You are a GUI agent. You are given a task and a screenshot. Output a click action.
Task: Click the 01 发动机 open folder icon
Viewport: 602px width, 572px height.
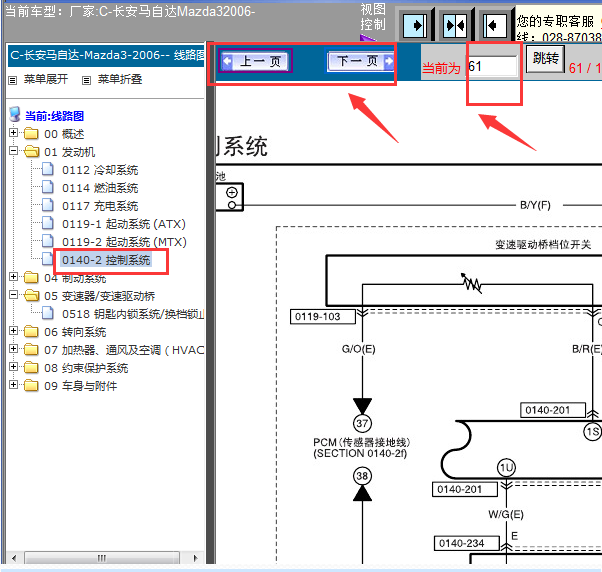pos(31,152)
